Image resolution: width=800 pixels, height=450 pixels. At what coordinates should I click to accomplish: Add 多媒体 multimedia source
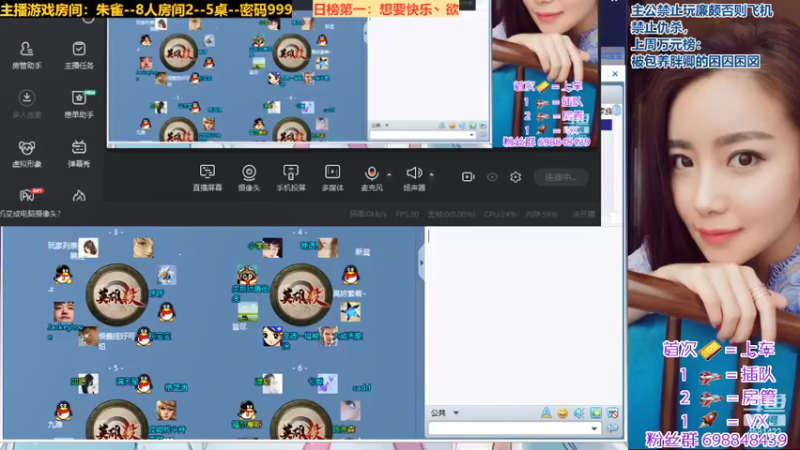coord(332,178)
